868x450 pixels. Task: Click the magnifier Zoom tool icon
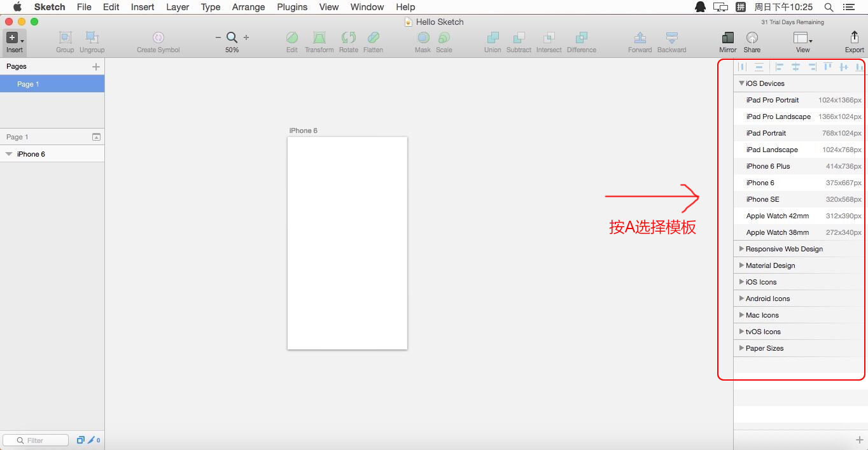pyautogui.click(x=232, y=38)
